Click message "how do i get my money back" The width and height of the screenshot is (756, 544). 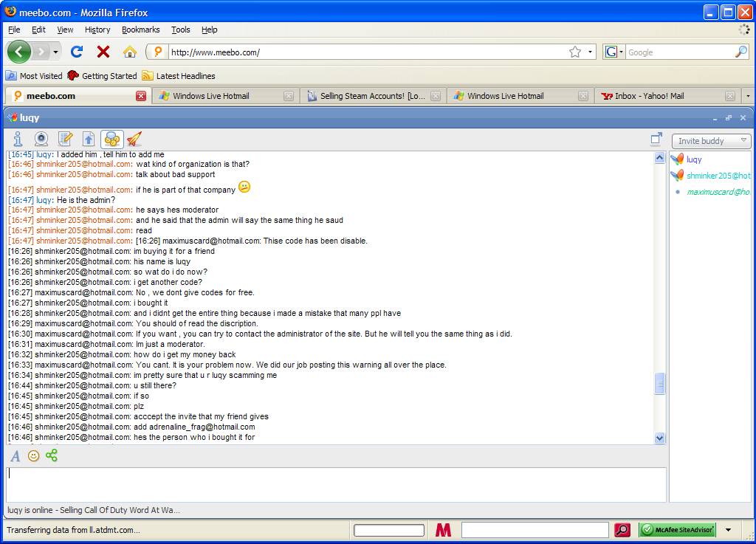pyautogui.click(x=185, y=354)
